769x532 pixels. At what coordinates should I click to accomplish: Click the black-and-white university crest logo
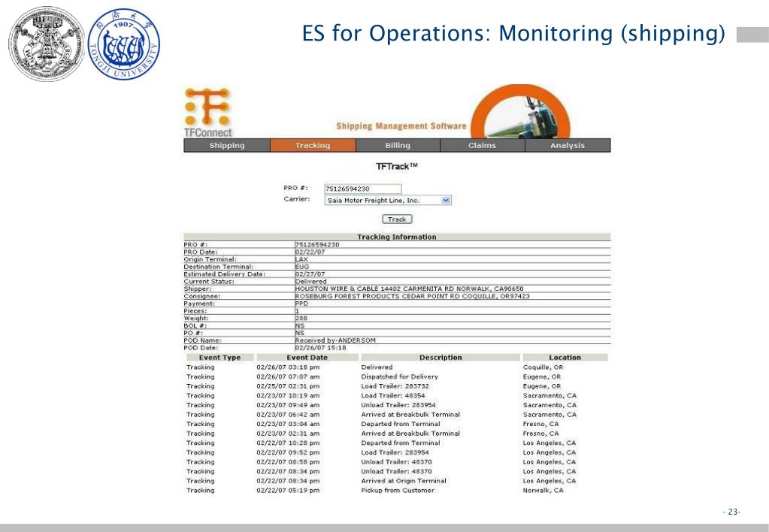click(x=47, y=44)
